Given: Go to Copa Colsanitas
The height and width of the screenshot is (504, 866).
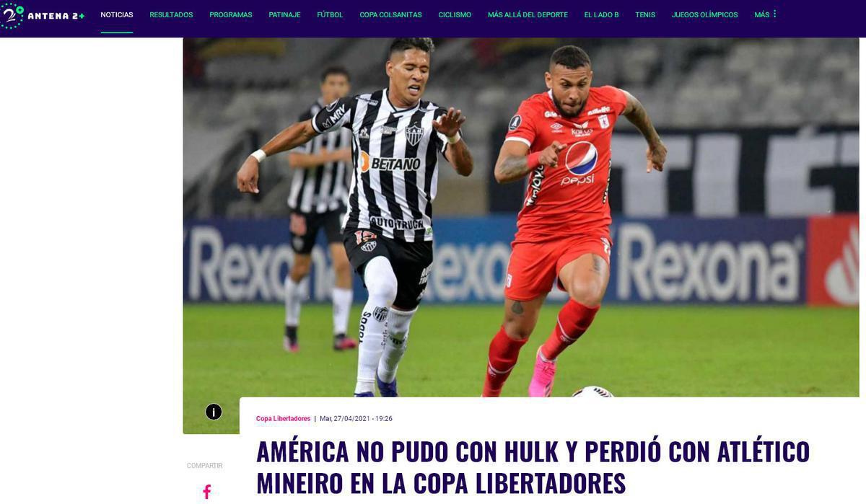Looking at the screenshot, I should [390, 14].
